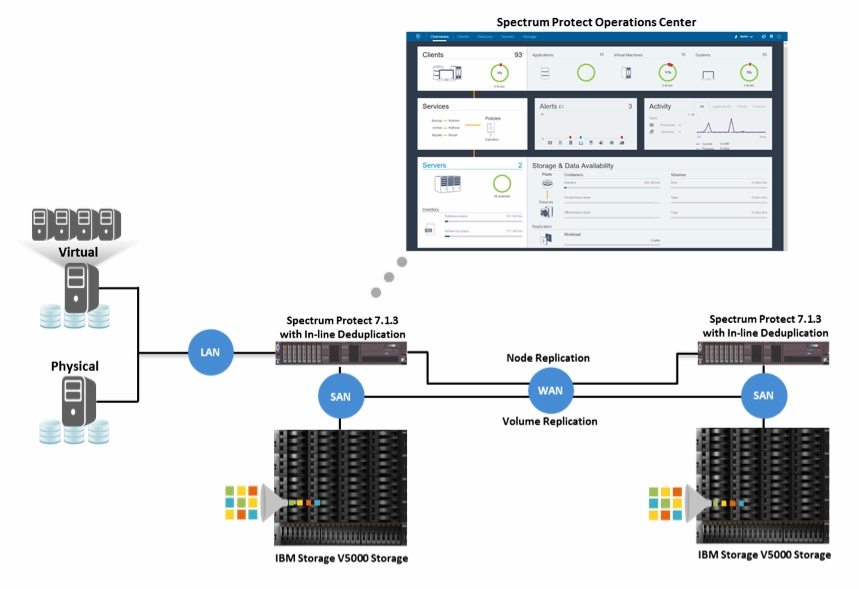Click the Clients devices icon
The image size is (859, 589).
[447, 73]
